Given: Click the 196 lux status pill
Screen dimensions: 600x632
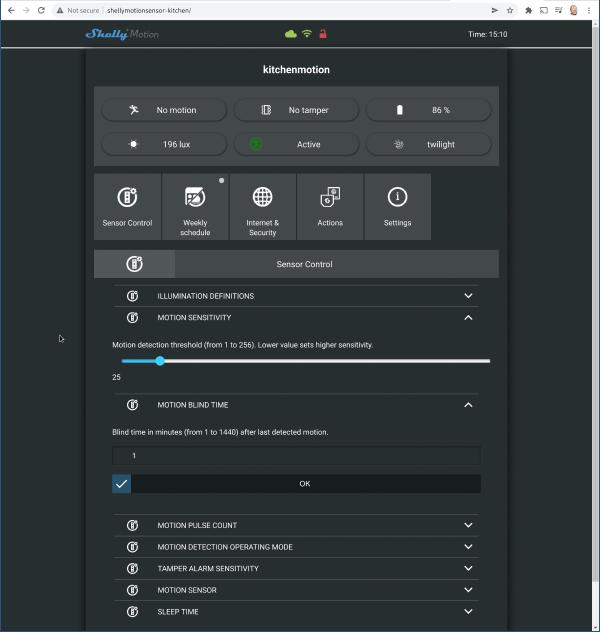Looking at the screenshot, I should coord(164,144).
